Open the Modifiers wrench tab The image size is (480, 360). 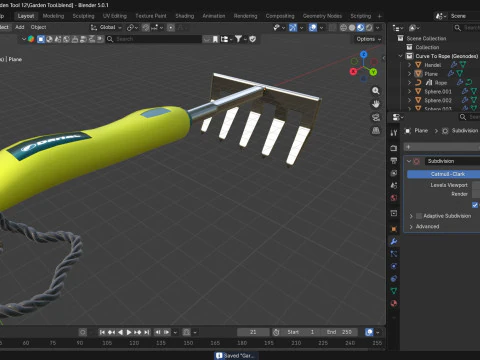coord(394,241)
